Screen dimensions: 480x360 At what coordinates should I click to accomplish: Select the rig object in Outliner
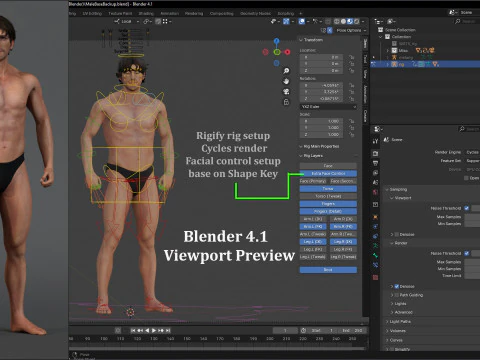(401, 64)
